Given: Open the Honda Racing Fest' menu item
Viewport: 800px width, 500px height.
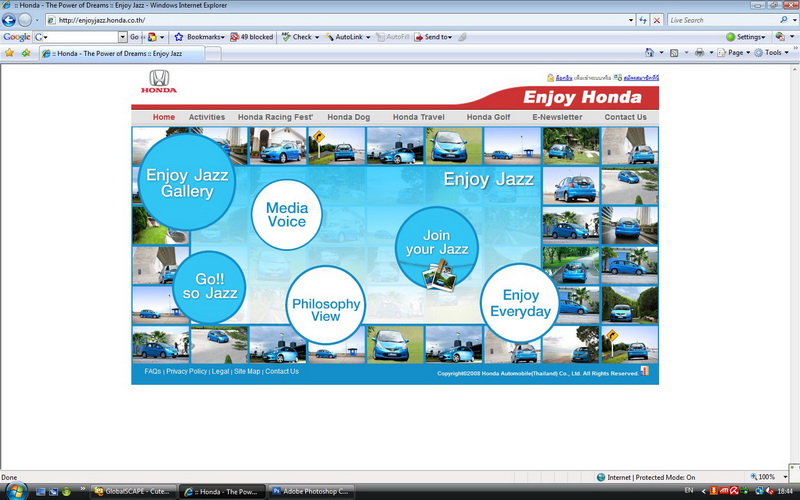Looking at the screenshot, I should click(x=275, y=117).
